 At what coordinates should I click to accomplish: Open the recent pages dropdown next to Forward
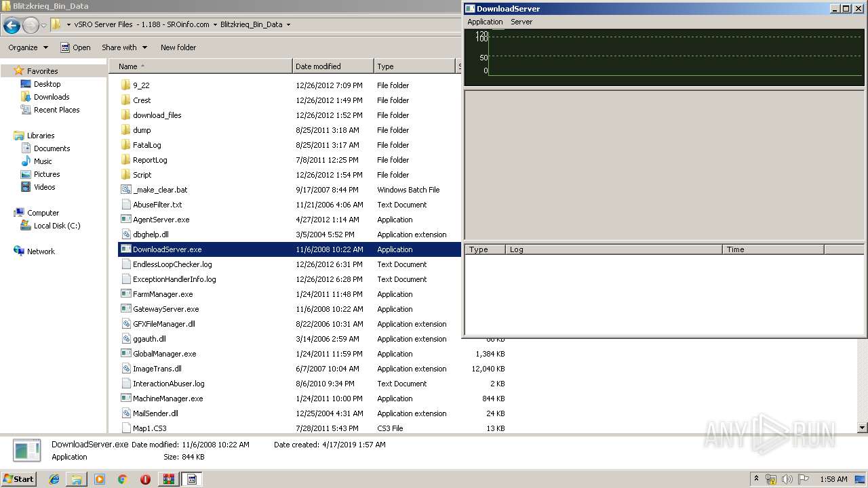click(x=43, y=26)
